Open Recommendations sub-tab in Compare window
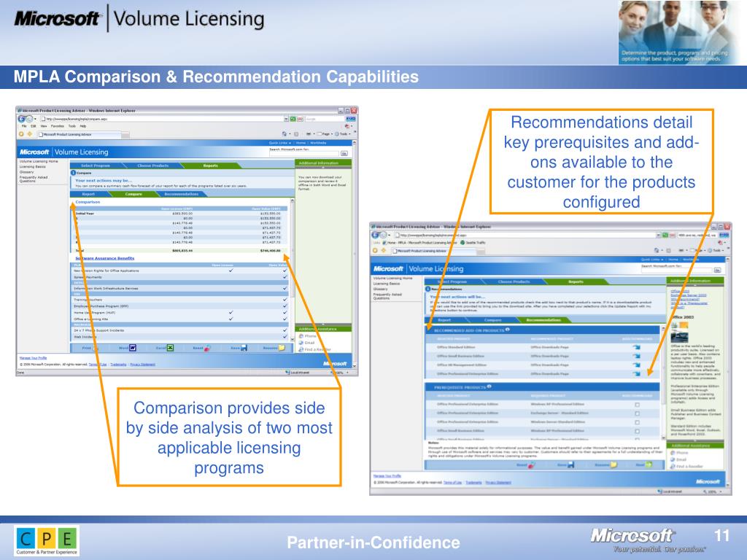Image resolution: width=747 pixels, height=560 pixels. point(181,194)
